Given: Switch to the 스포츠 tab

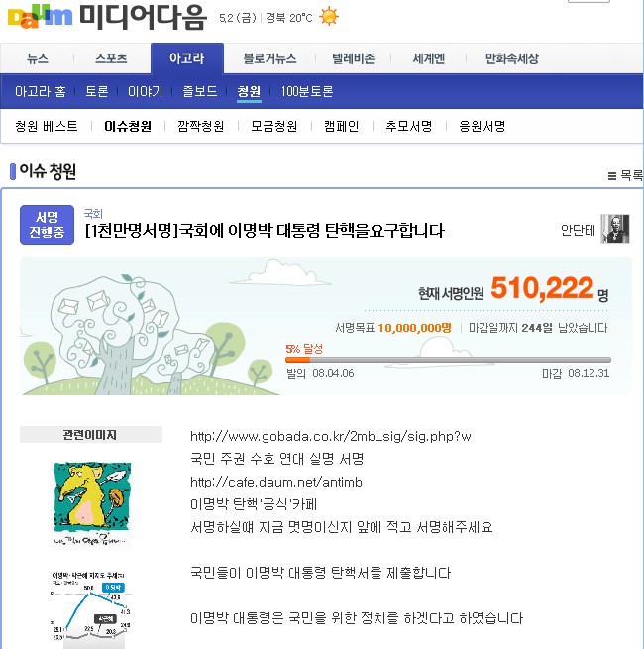Looking at the screenshot, I should pyautogui.click(x=111, y=58).
